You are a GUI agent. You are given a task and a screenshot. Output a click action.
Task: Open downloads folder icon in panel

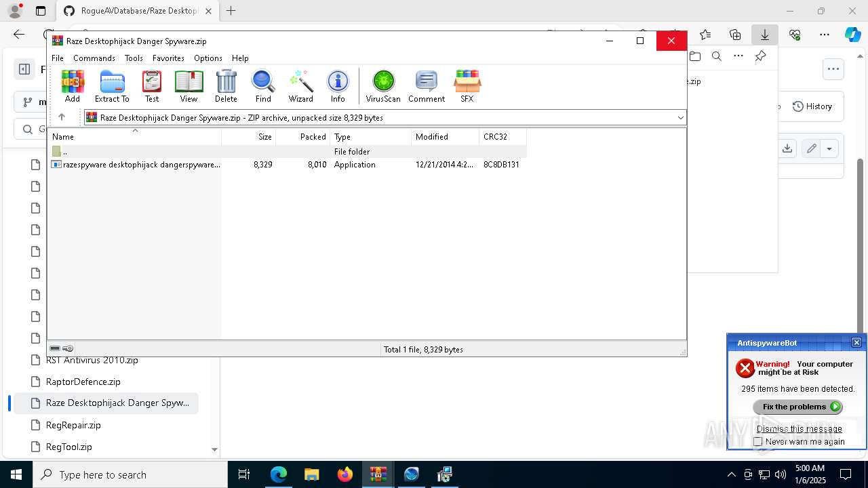pyautogui.click(x=695, y=56)
